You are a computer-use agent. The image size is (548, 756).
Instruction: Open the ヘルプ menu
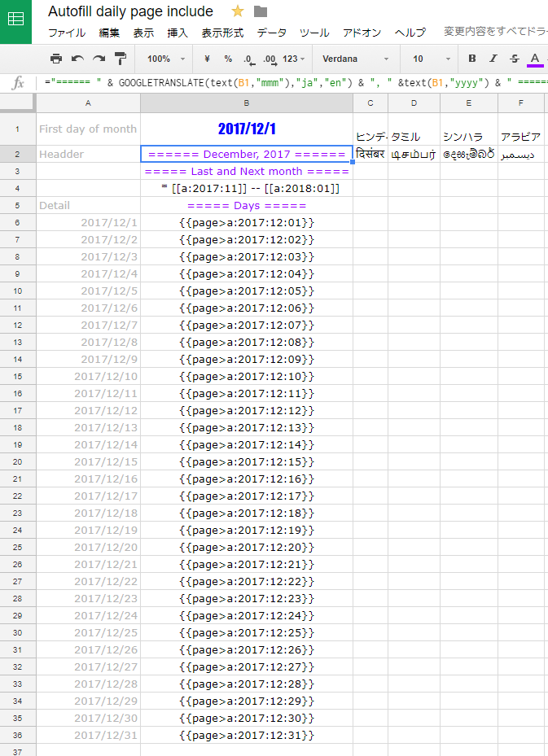tap(410, 33)
